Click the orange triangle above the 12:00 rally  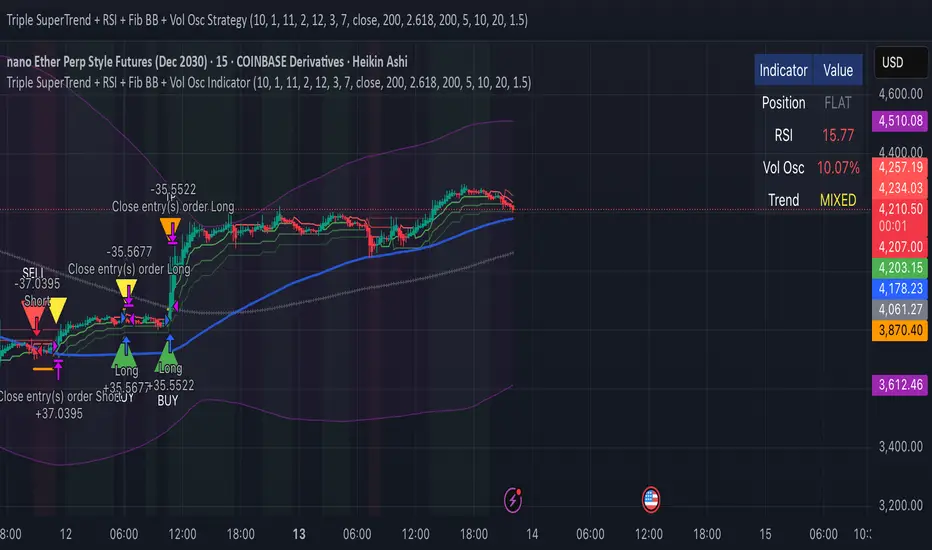pos(170,228)
